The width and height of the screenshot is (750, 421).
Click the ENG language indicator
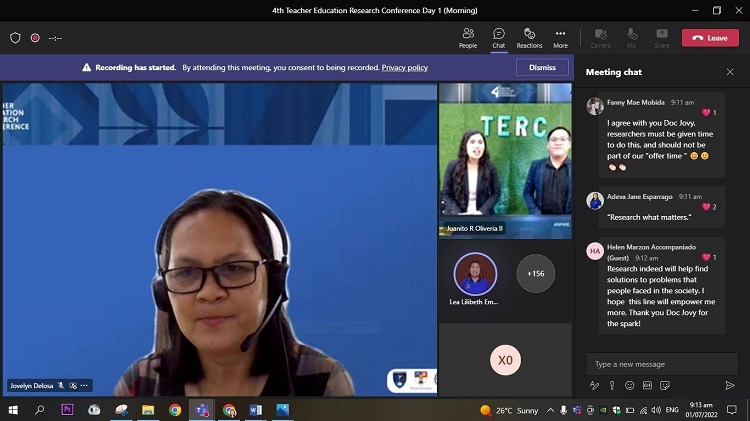(x=672, y=410)
